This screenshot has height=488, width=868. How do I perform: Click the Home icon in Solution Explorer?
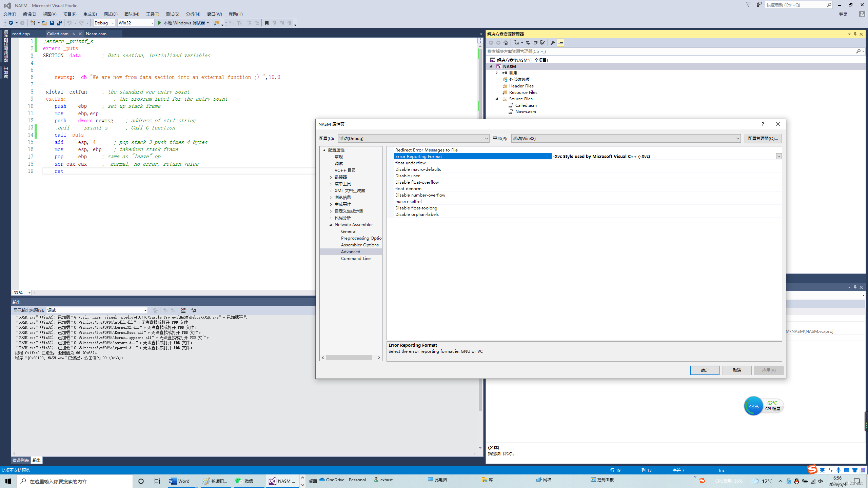click(x=506, y=43)
